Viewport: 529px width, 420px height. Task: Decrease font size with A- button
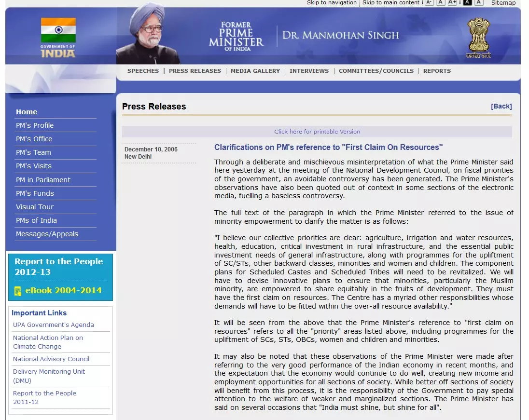point(429,2)
